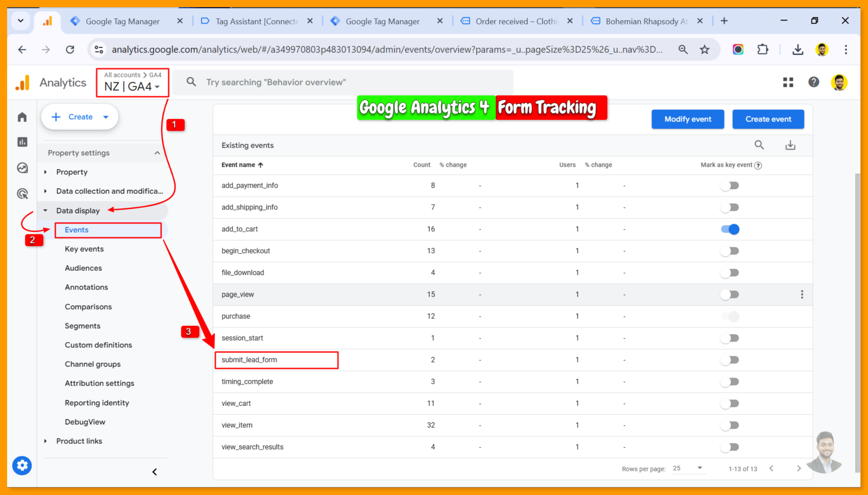Toggle key event for view_item
Image resolution: width=868 pixels, height=495 pixels.
point(730,425)
